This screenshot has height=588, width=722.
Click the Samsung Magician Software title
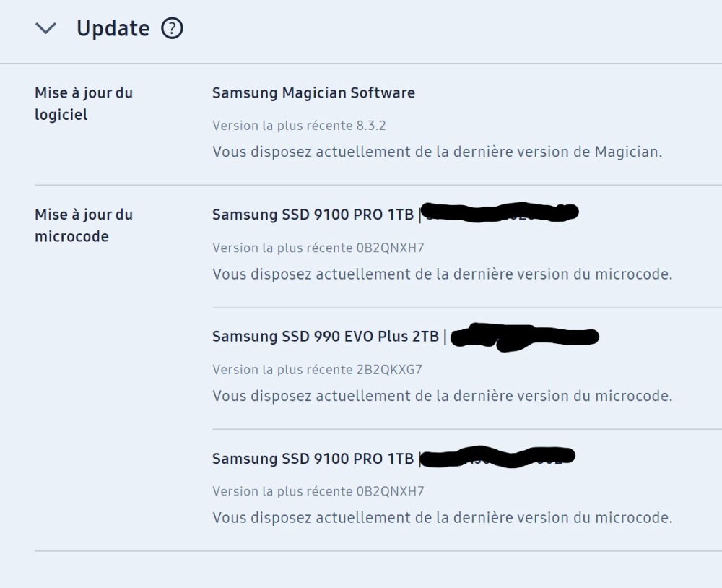coord(313,92)
